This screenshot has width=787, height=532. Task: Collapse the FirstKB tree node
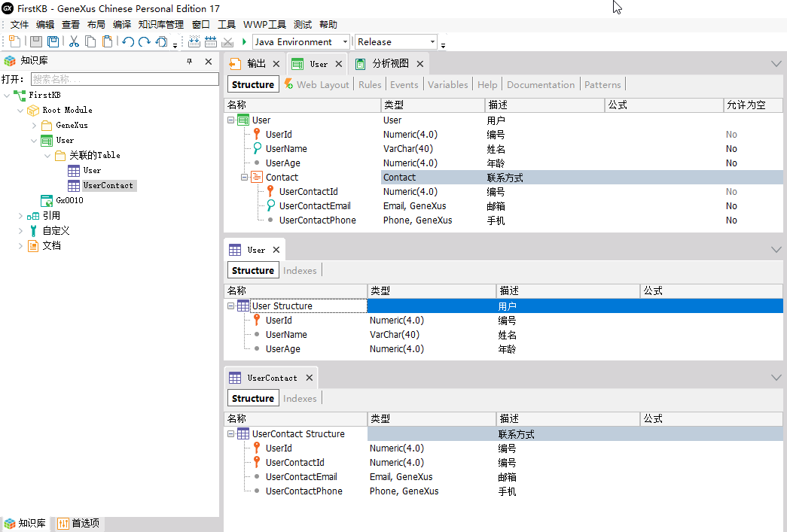click(7, 95)
